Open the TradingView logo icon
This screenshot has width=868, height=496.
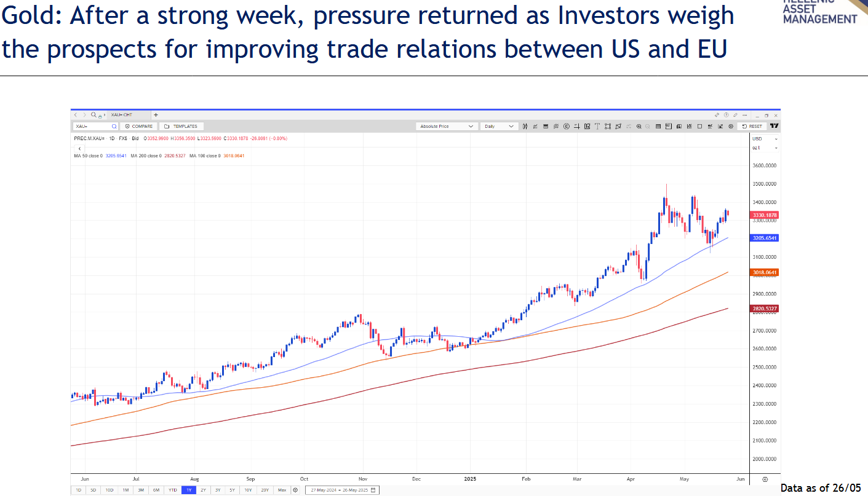(x=774, y=126)
